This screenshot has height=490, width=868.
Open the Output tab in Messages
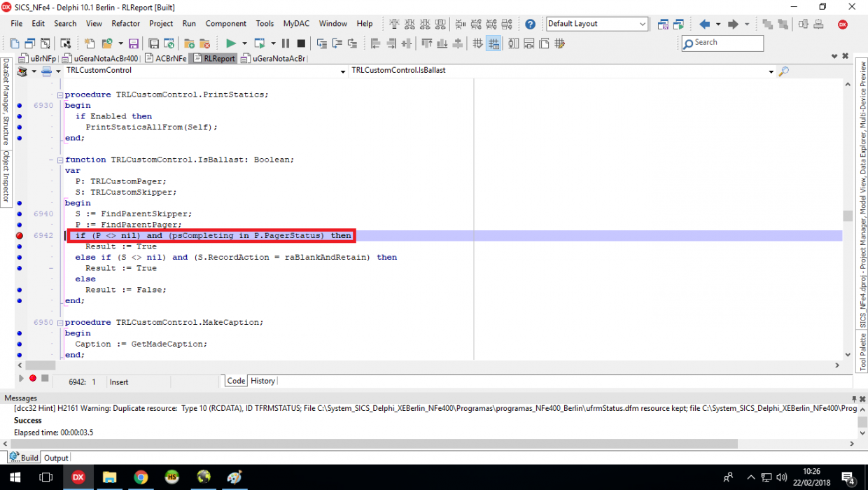point(56,458)
